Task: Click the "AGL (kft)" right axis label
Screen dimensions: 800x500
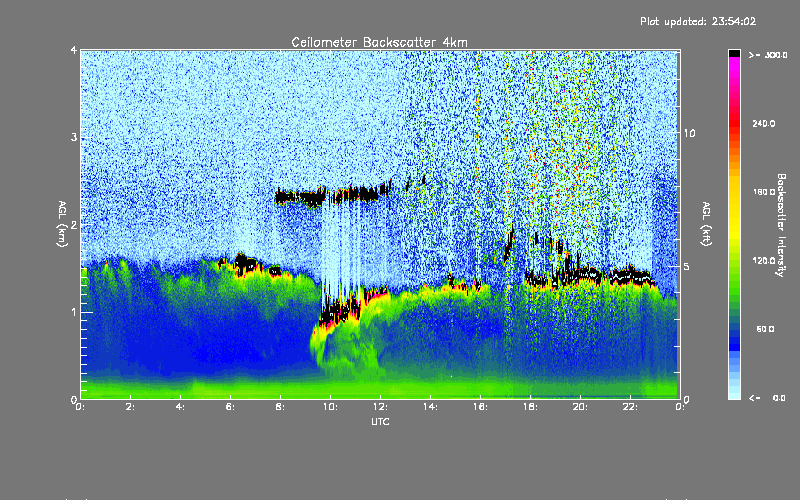Action: pyautogui.click(x=706, y=224)
